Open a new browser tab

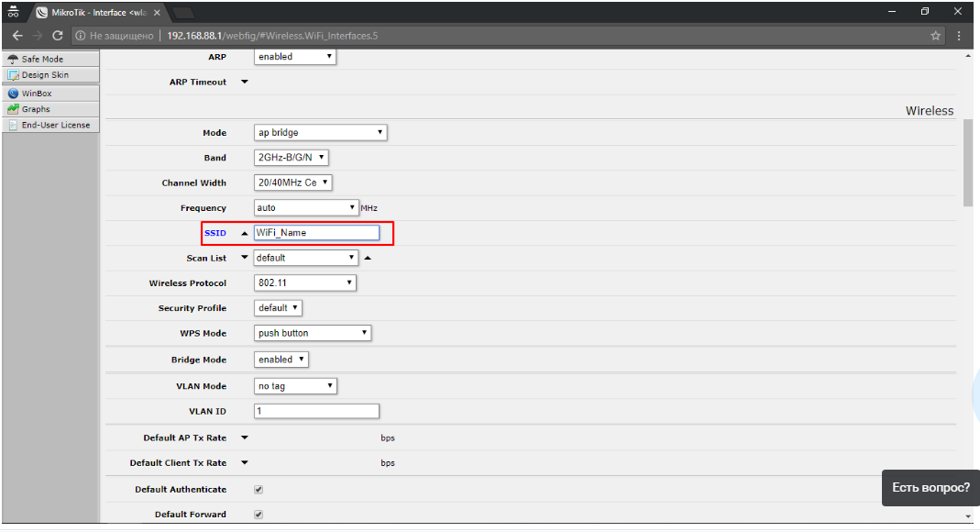point(182,13)
